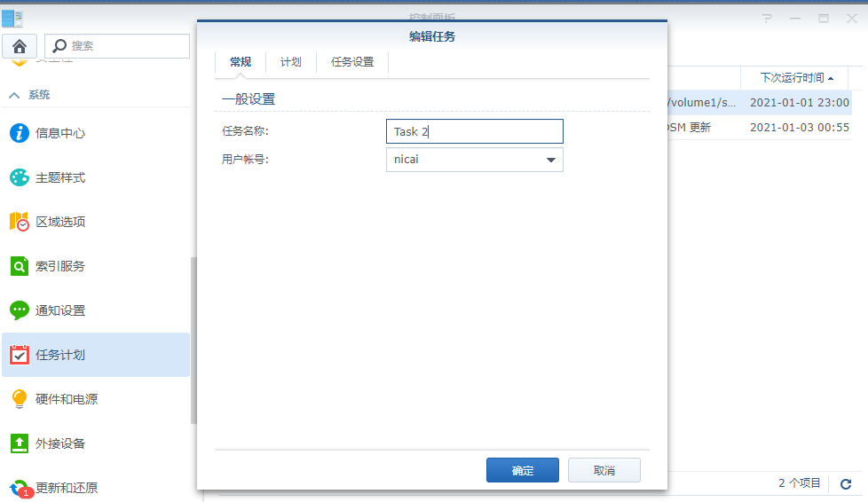This screenshot has height=502, width=868.
Task: Click the control panel app icon top-left
Action: pos(12,19)
